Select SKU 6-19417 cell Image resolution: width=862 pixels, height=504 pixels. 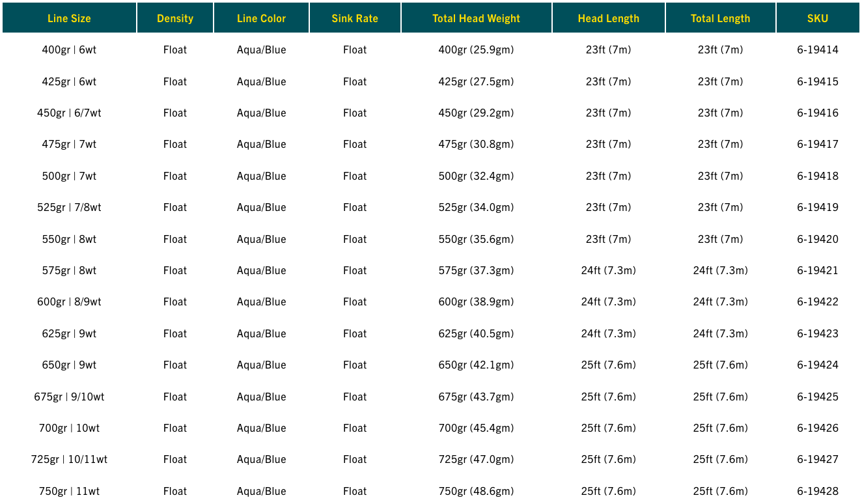(x=818, y=144)
